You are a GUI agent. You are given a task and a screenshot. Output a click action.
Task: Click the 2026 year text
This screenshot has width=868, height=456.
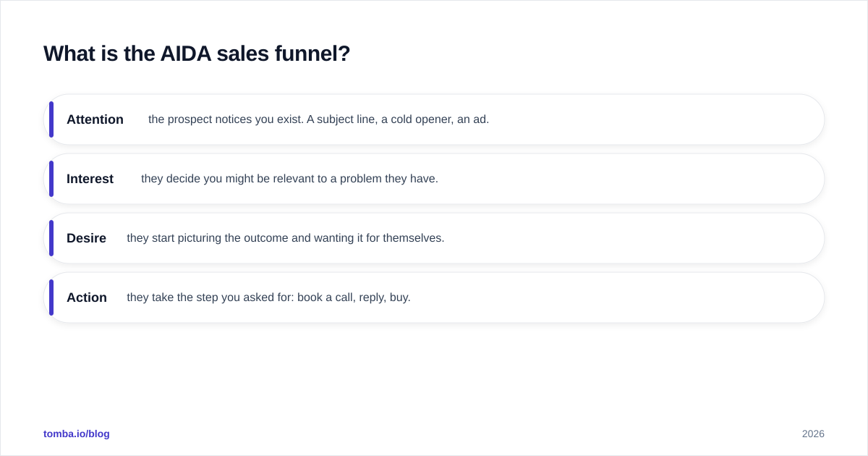point(813,434)
